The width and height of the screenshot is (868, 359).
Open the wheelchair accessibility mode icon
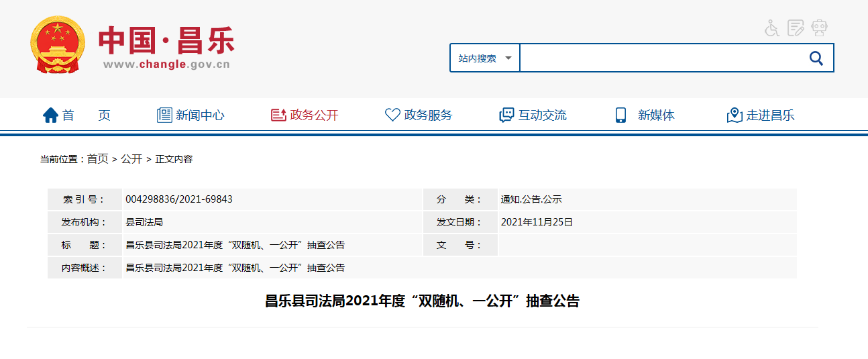[772, 28]
